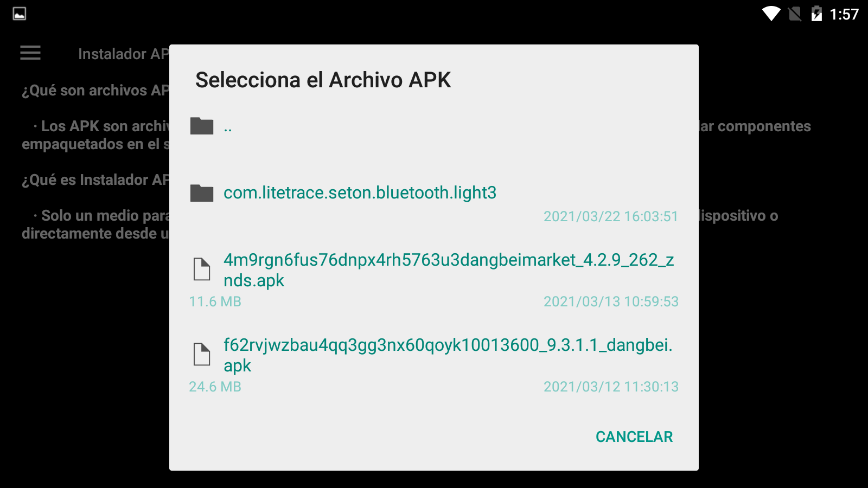Click the status bar clock showing 1:57
868x488 pixels.
click(x=844, y=14)
